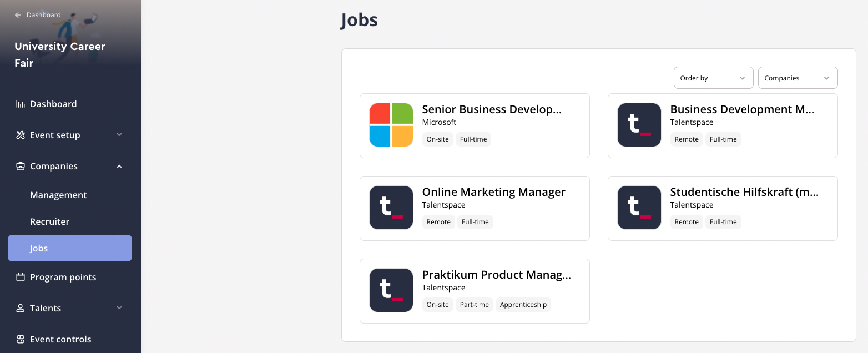Viewport: 868px width, 353px height.
Task: Click the Companies briefcase icon
Action: 21,166
